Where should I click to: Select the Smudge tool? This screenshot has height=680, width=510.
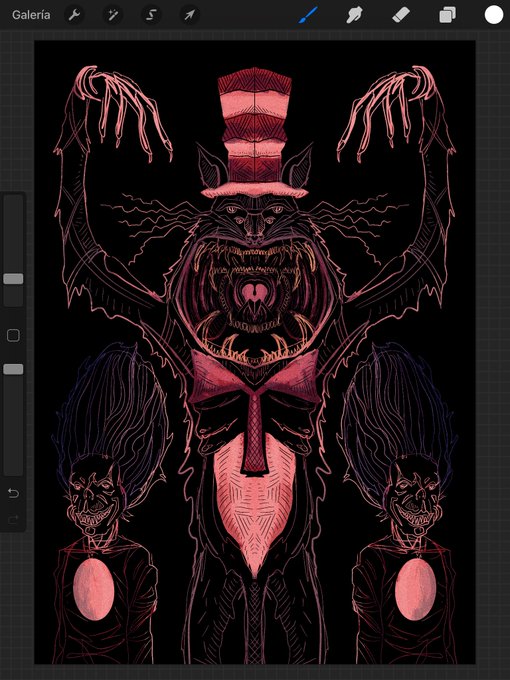[354, 16]
